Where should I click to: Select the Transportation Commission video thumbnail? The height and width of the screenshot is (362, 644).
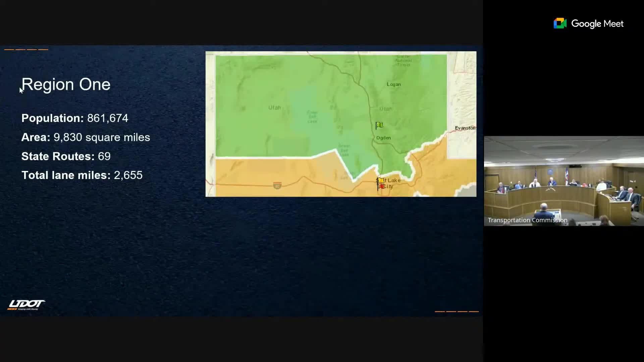click(x=564, y=181)
